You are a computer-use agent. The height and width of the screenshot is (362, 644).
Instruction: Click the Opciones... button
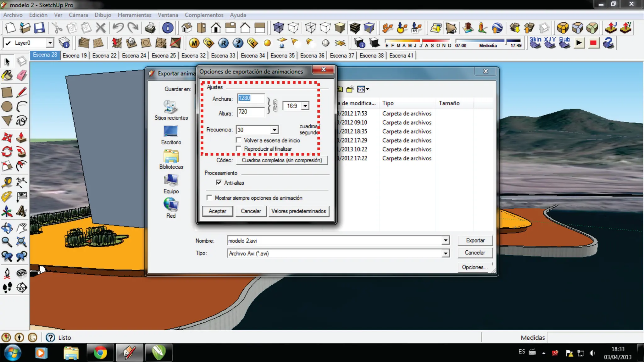click(x=475, y=267)
